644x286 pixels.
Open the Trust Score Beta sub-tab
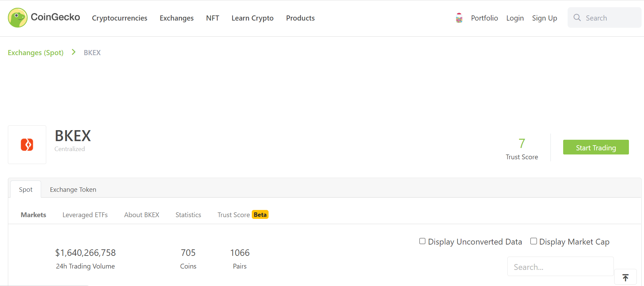click(x=243, y=215)
